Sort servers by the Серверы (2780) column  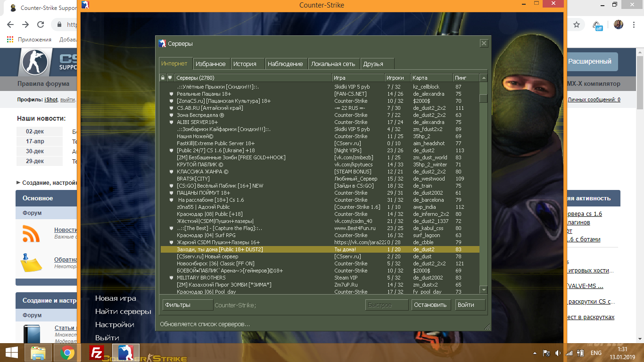tap(253, 78)
